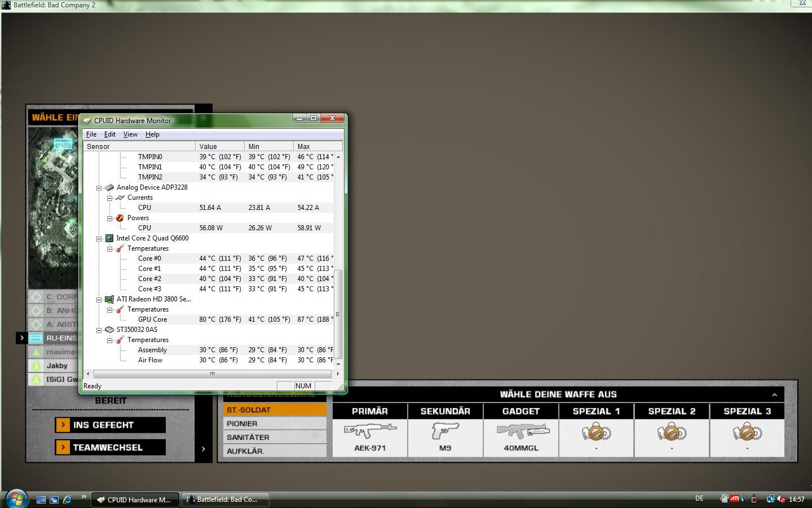Click the triangle icon beside [SiG] squadmate
The width and height of the screenshot is (812, 508).
pyautogui.click(x=36, y=379)
